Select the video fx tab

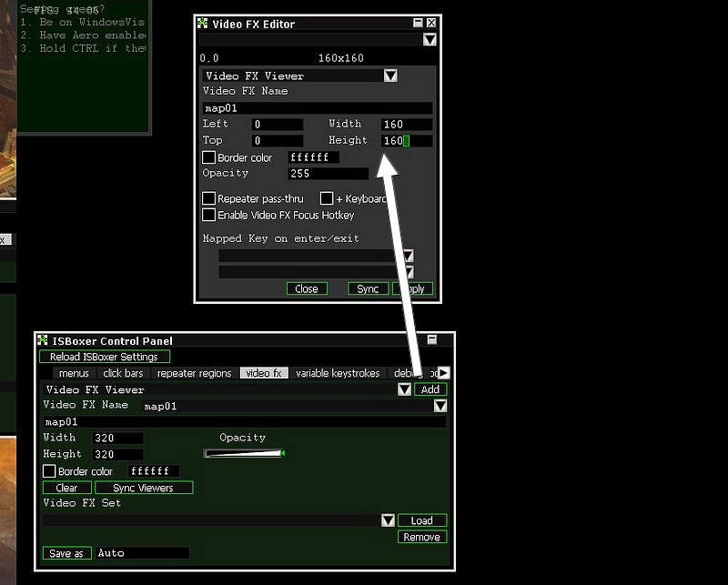(x=264, y=373)
